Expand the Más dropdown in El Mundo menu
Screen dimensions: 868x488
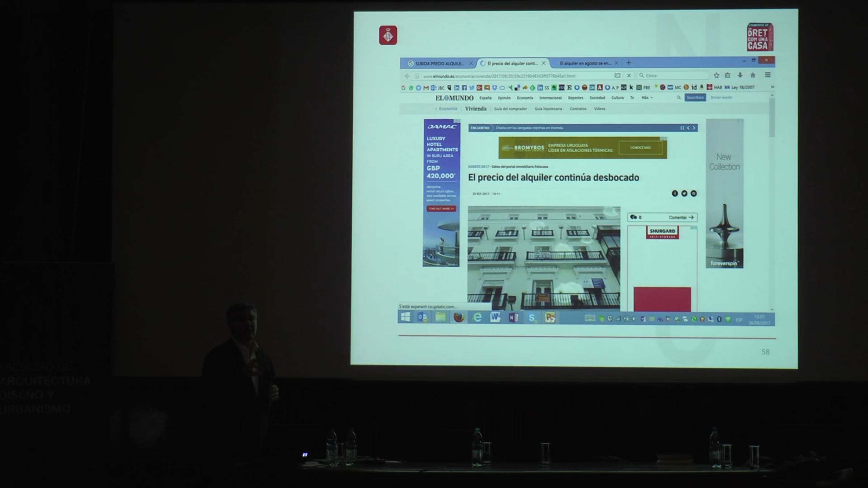(x=647, y=98)
